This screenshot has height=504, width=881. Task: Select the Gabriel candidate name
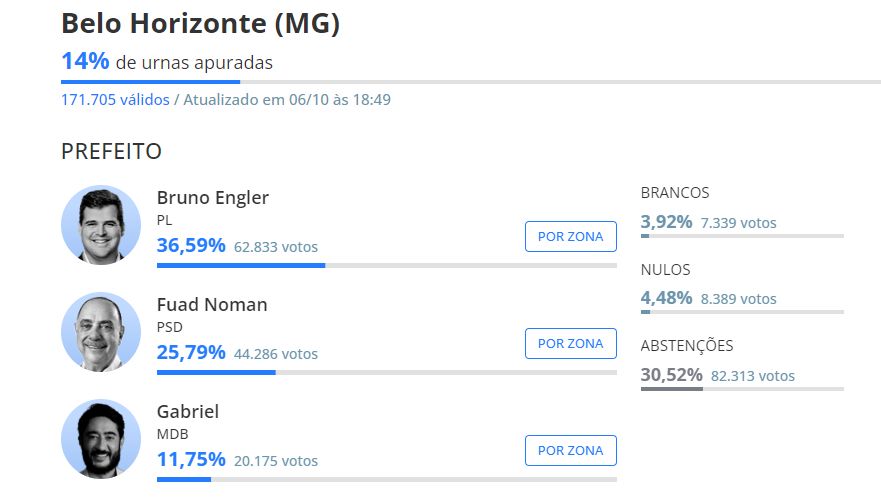point(188,411)
